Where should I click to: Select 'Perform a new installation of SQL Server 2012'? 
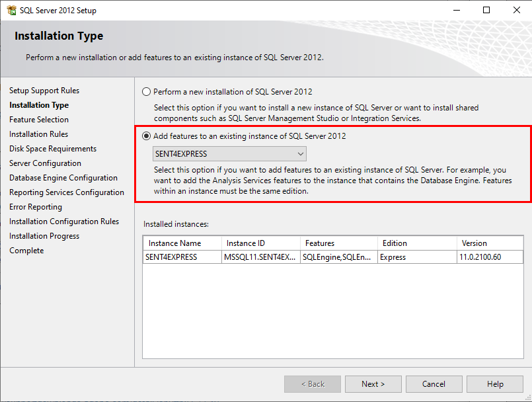click(x=147, y=92)
